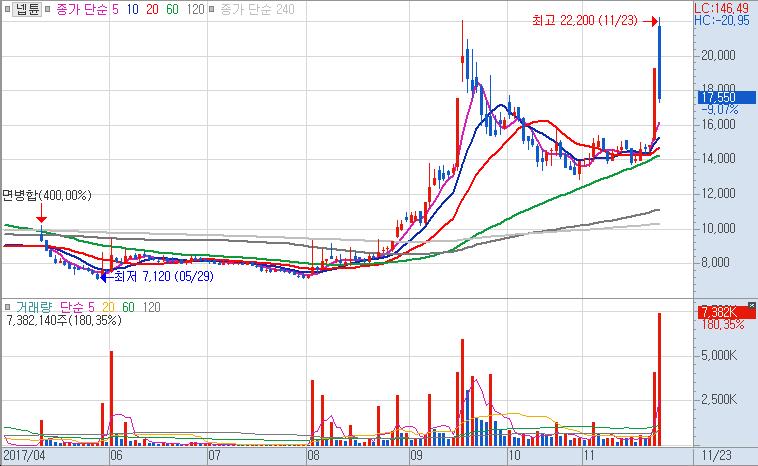Click the 7,382,140주(180.35%) volume readout
The width and height of the screenshot is (758, 466).
click(x=63, y=320)
